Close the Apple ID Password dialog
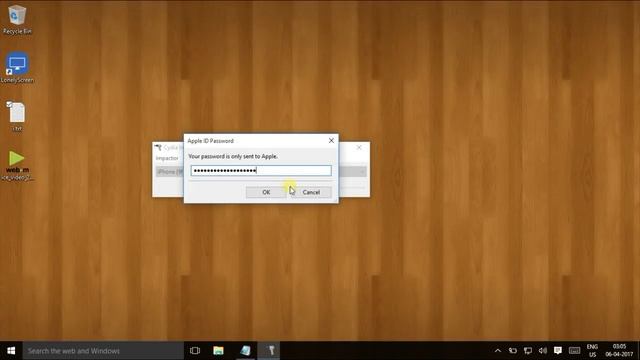 (331, 140)
